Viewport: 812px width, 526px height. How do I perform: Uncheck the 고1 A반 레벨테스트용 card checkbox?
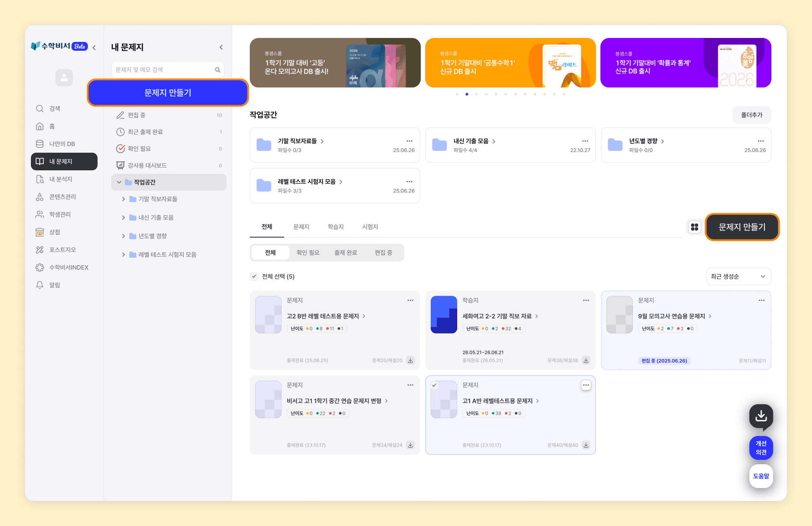pos(435,385)
